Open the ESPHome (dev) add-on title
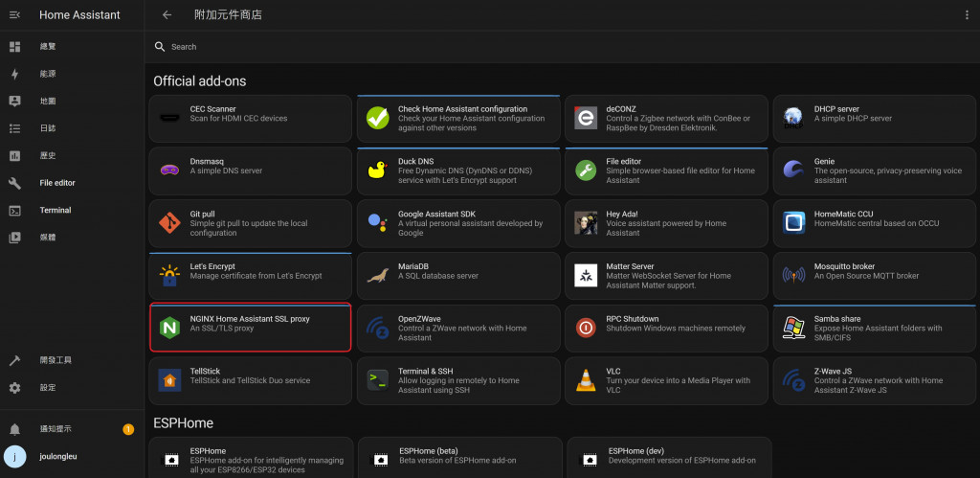This screenshot has width=980, height=478. tap(636, 451)
